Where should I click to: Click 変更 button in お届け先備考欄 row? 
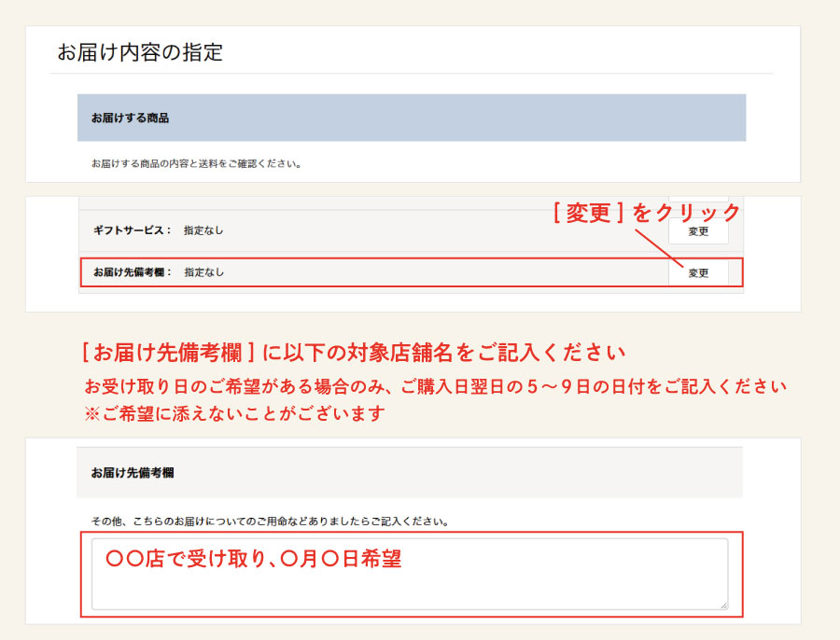coord(698,273)
